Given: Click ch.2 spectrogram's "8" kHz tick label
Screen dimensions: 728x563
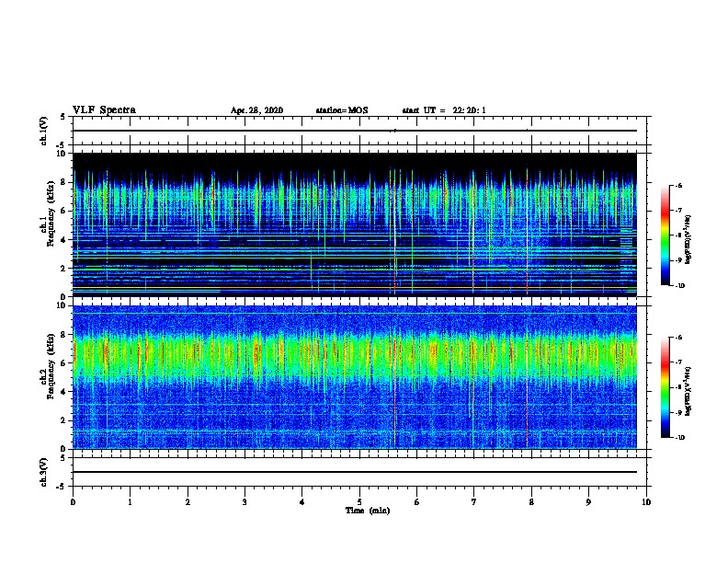Looking at the screenshot, I should pyautogui.click(x=65, y=335).
